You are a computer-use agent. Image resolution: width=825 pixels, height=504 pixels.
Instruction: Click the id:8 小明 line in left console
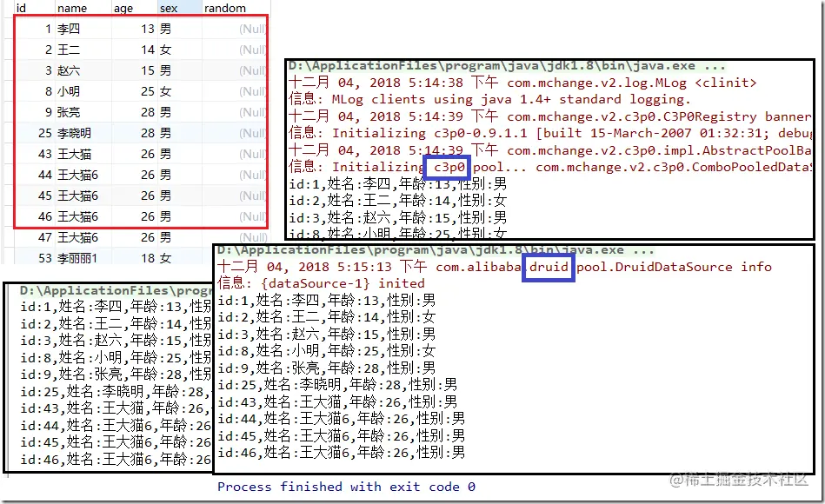116,358
